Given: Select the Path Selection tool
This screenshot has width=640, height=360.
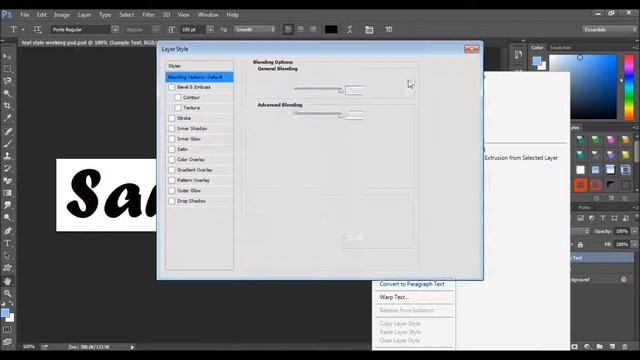Looking at the screenshot, I should click(x=7, y=256).
